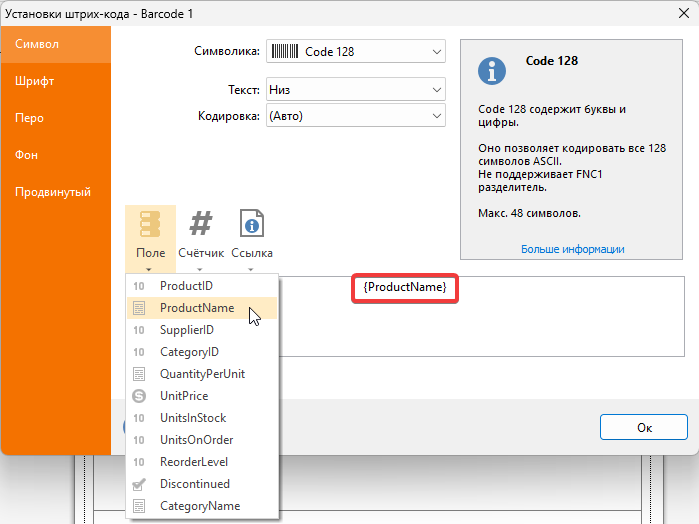Click the Ссылка document info icon

point(251,224)
